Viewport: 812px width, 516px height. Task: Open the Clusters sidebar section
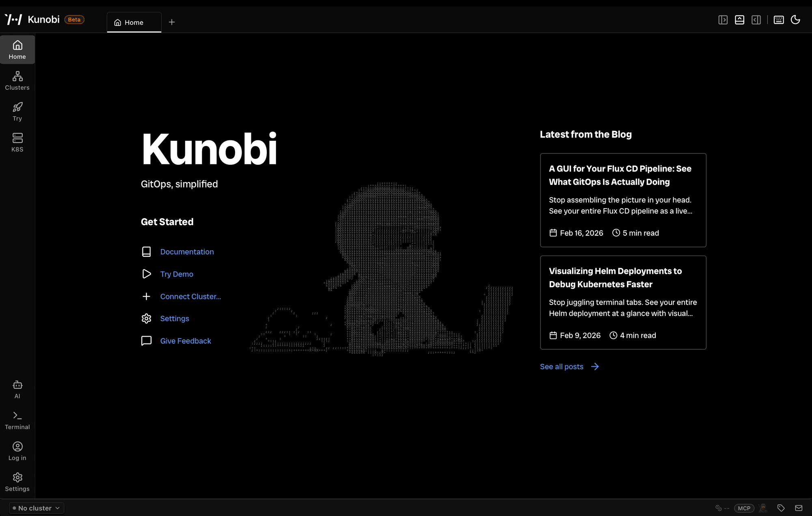17,81
